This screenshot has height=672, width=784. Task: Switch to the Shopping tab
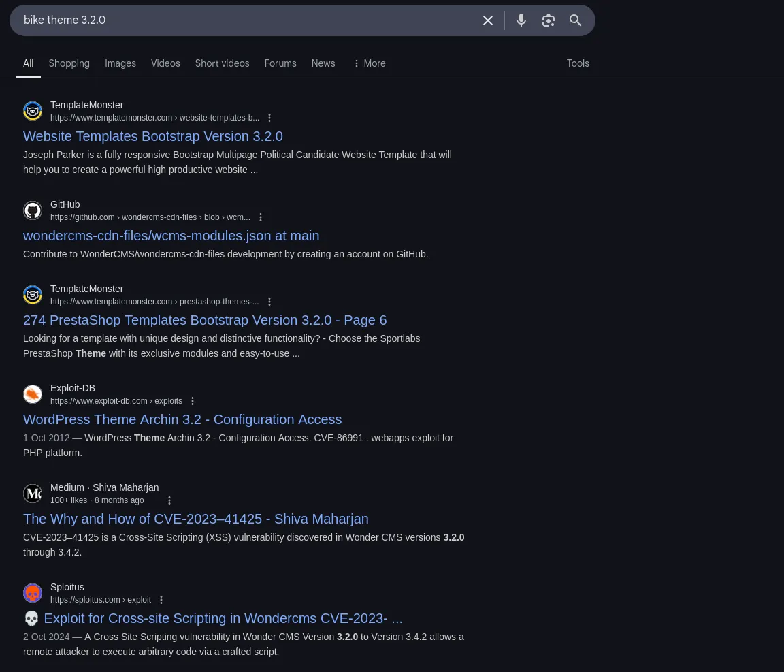coord(69,63)
